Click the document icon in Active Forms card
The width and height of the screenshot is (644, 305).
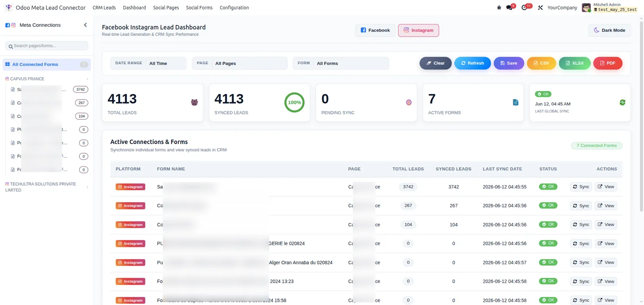(x=515, y=102)
